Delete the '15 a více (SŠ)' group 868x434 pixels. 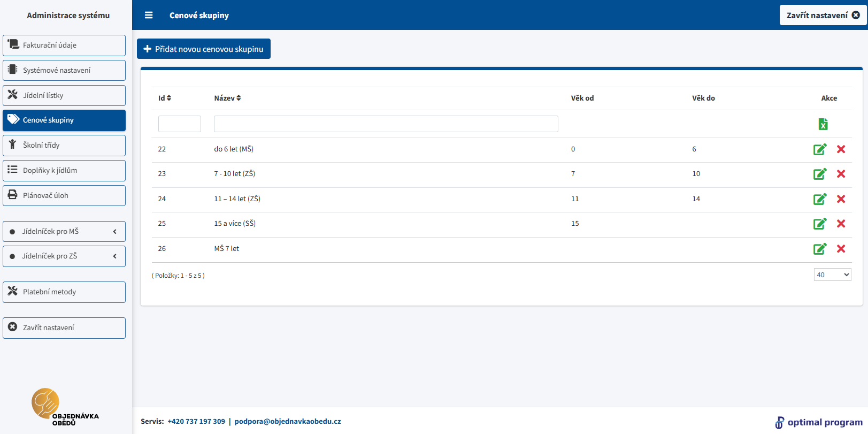click(841, 224)
